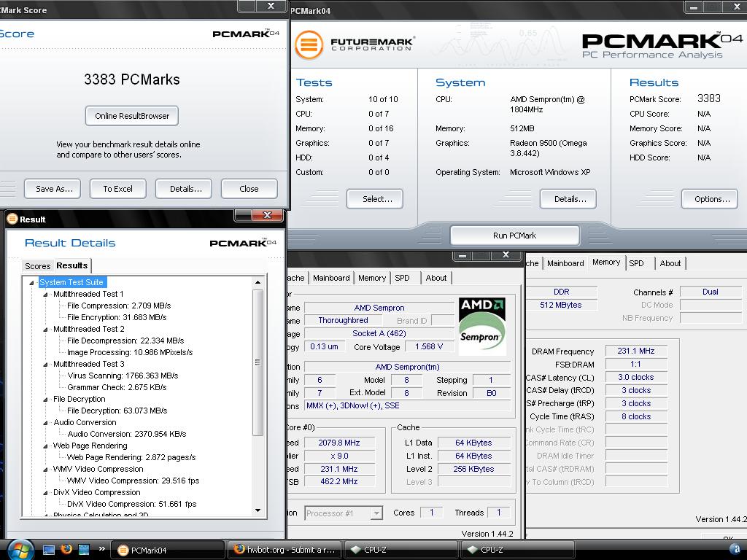
Task: Click the Firefox quick launch icon
Action: click(x=66, y=549)
